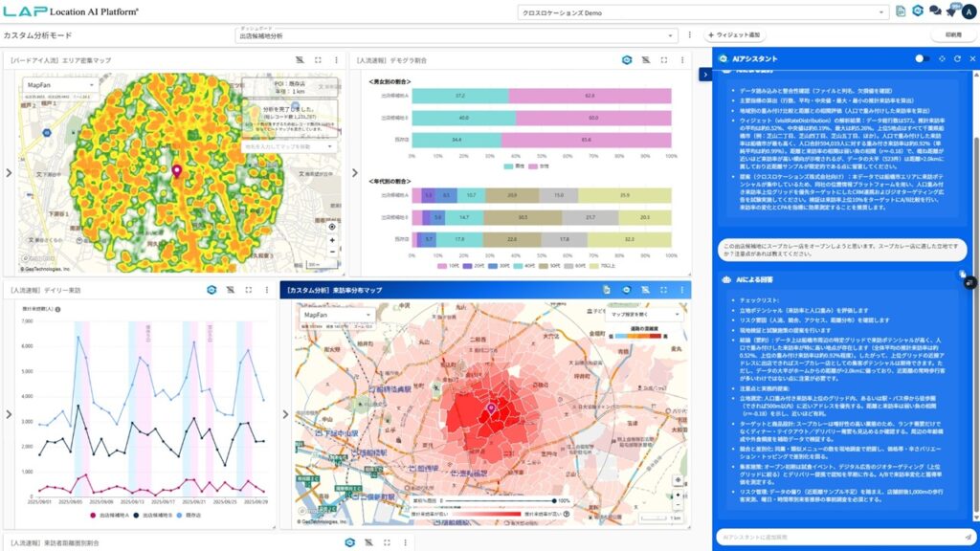
Task: Refresh the AIアシスタント panel
Action: click(956, 58)
